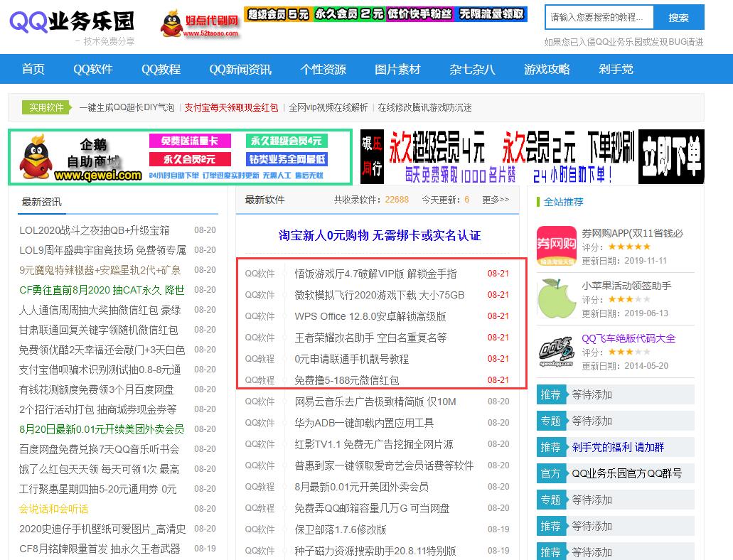Screen dimensions: 733x560
Task: Click the 实用软件 green tag
Action: point(46,107)
